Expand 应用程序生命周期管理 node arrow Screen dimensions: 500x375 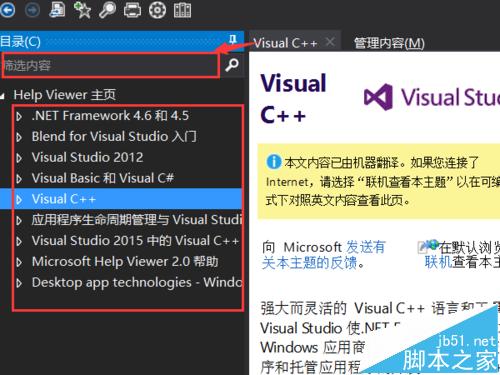click(19, 220)
